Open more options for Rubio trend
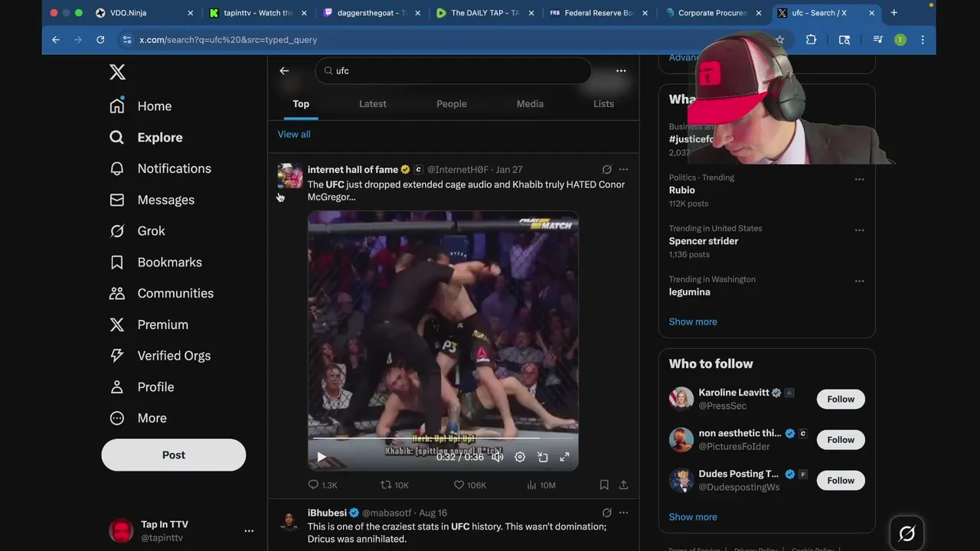The image size is (980, 551). point(859,179)
